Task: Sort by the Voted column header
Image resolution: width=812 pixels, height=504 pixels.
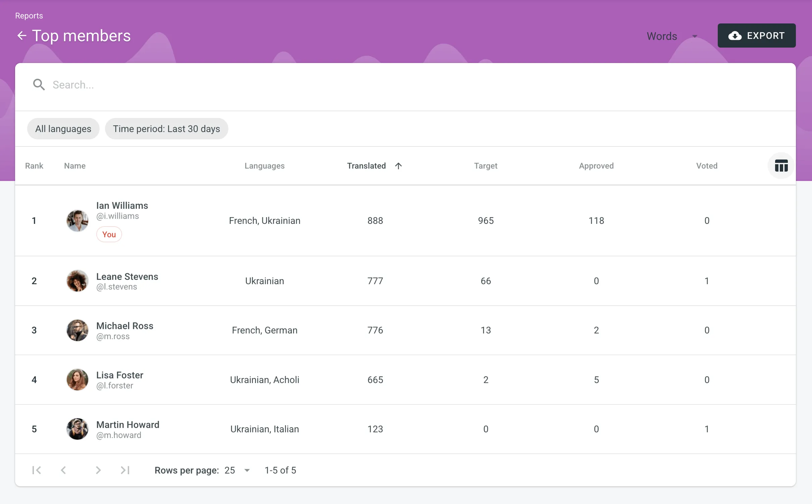Action: (x=707, y=166)
